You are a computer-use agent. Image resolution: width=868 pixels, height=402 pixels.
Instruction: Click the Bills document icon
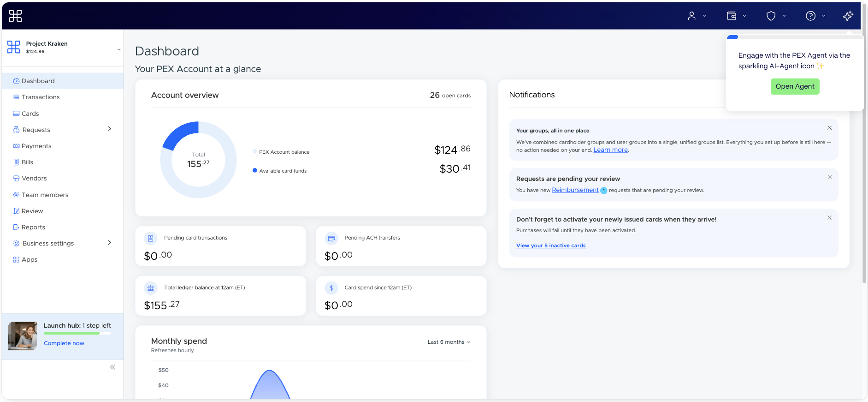pyautogui.click(x=16, y=162)
